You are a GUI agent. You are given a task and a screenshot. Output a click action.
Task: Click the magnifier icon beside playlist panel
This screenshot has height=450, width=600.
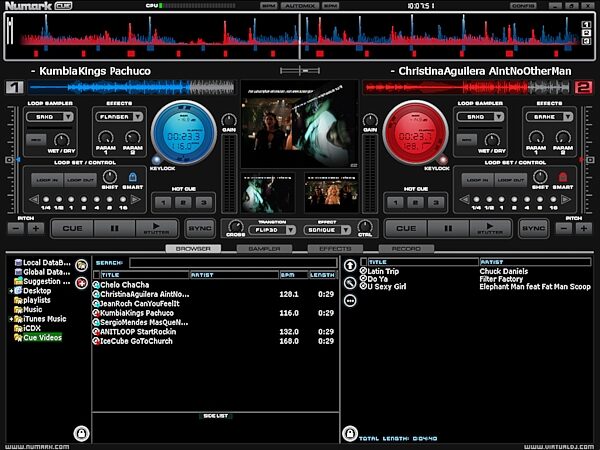[x=350, y=283]
